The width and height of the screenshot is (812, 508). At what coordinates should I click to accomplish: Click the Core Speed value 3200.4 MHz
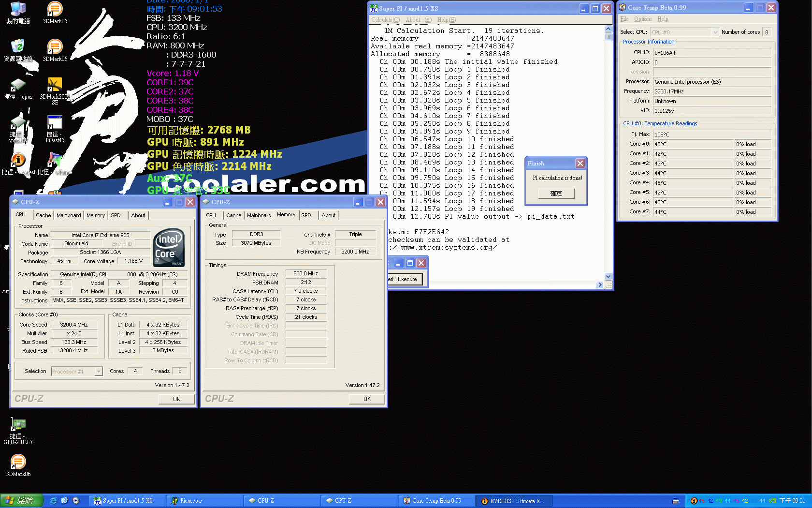click(x=74, y=325)
